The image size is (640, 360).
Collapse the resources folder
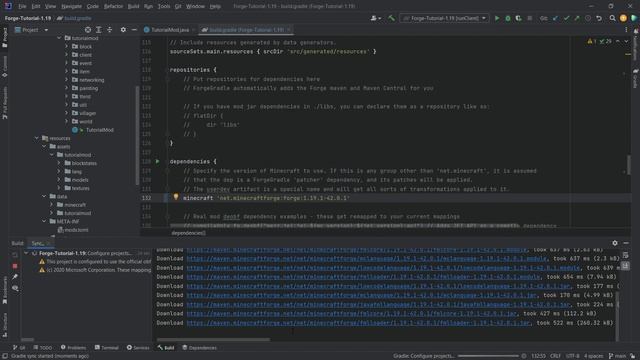37,138
